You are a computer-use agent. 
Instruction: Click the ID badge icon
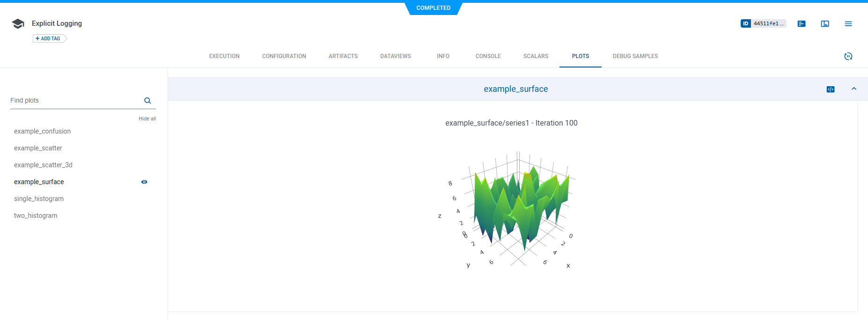click(x=745, y=23)
